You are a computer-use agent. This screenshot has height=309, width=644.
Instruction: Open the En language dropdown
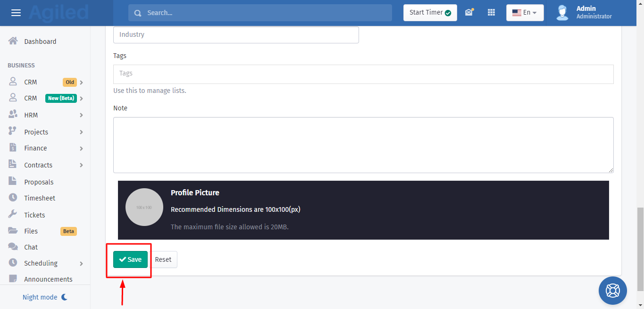click(525, 13)
